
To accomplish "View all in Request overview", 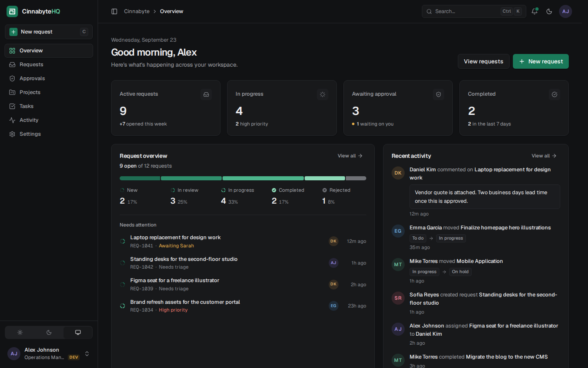I will pos(350,156).
